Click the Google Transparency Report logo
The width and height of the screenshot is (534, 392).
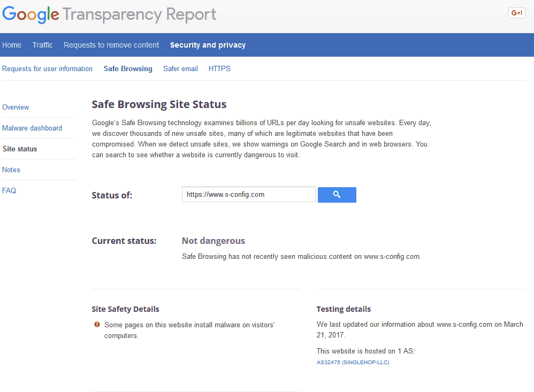(109, 14)
